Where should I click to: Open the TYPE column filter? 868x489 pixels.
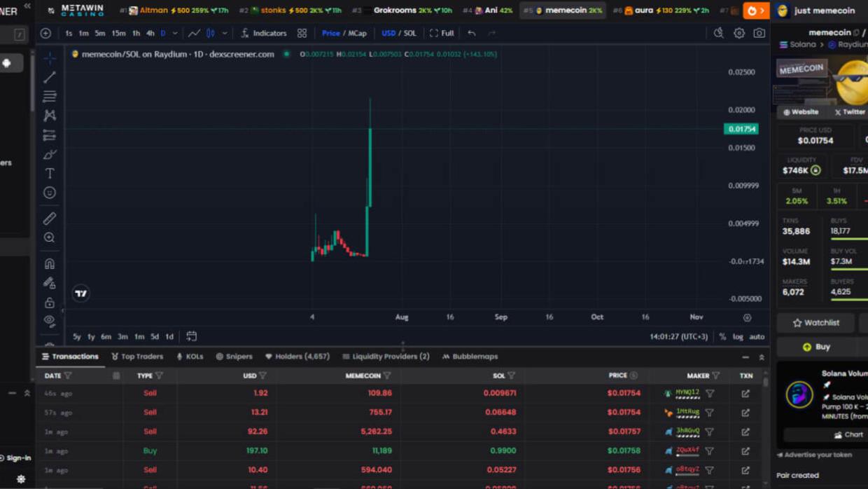click(160, 376)
